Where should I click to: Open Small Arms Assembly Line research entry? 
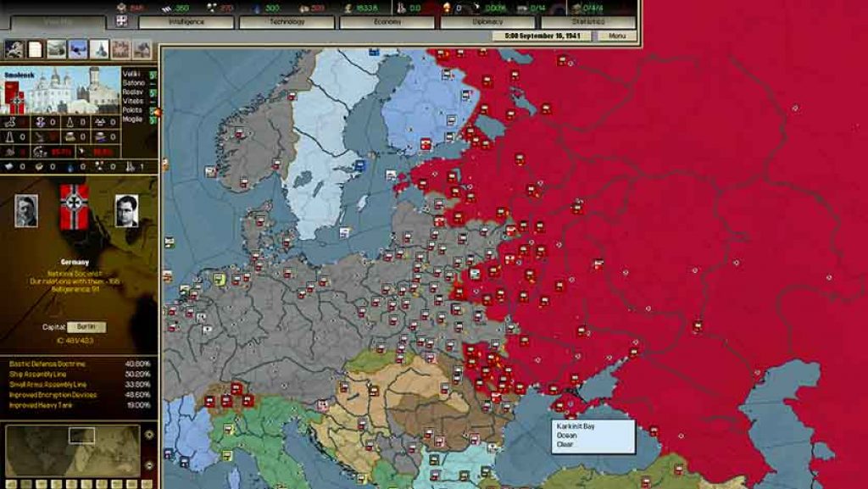(80, 385)
